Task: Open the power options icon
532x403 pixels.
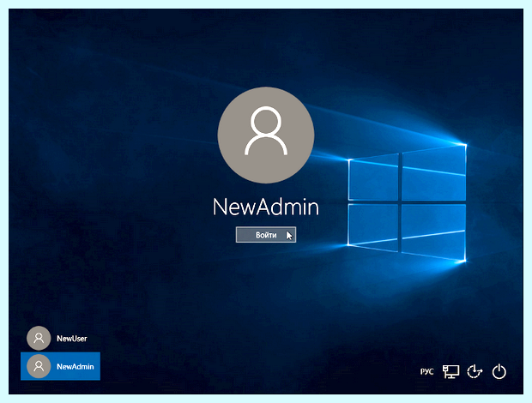Action: (499, 371)
